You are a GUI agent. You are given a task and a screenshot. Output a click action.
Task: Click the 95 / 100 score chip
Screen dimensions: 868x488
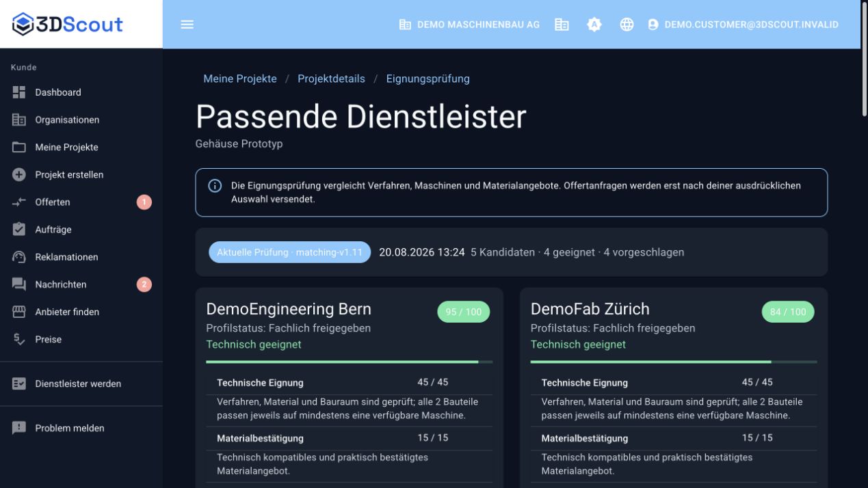[x=464, y=312]
